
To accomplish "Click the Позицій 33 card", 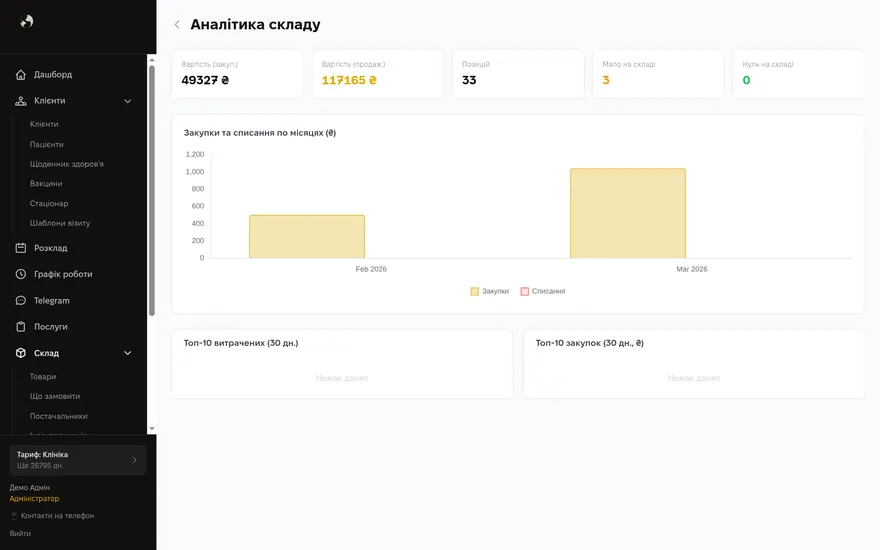I will [x=518, y=74].
